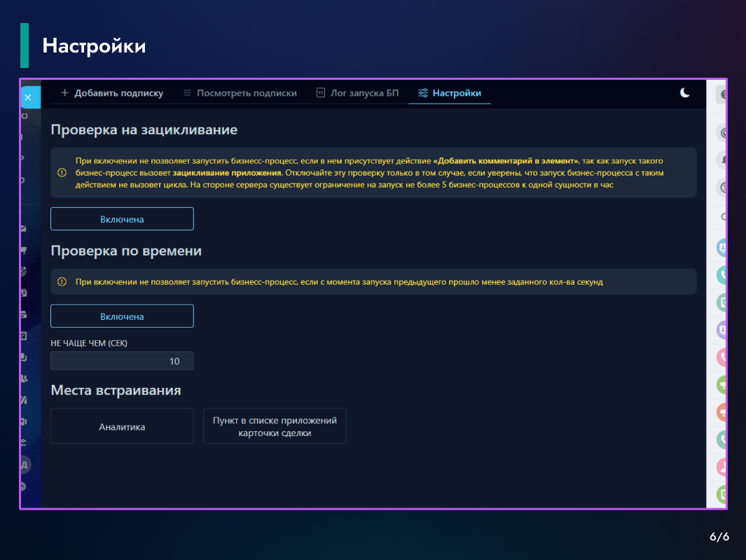The image size is (746, 560).
Task: Toggle Включена under Проверка по времени
Action: coord(122,316)
